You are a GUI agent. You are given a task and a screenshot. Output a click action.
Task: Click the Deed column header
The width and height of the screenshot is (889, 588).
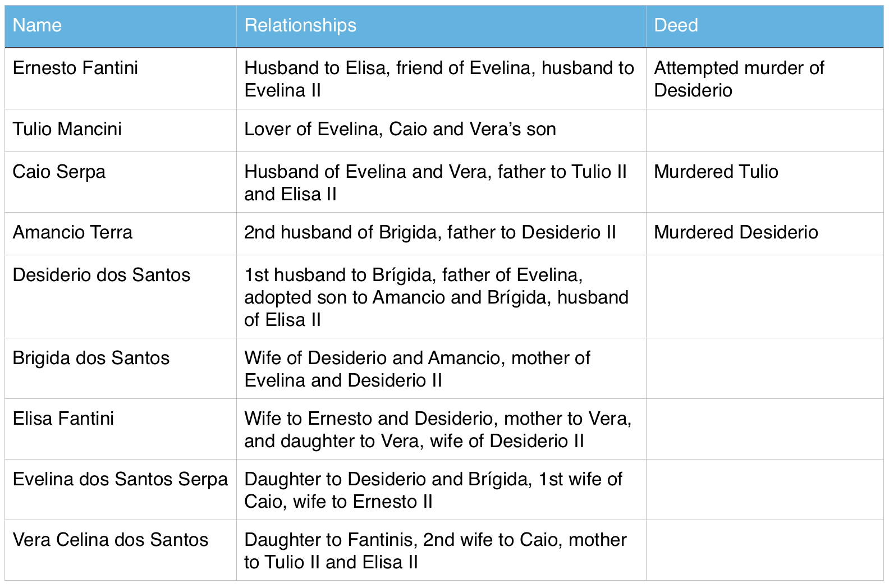click(x=676, y=26)
